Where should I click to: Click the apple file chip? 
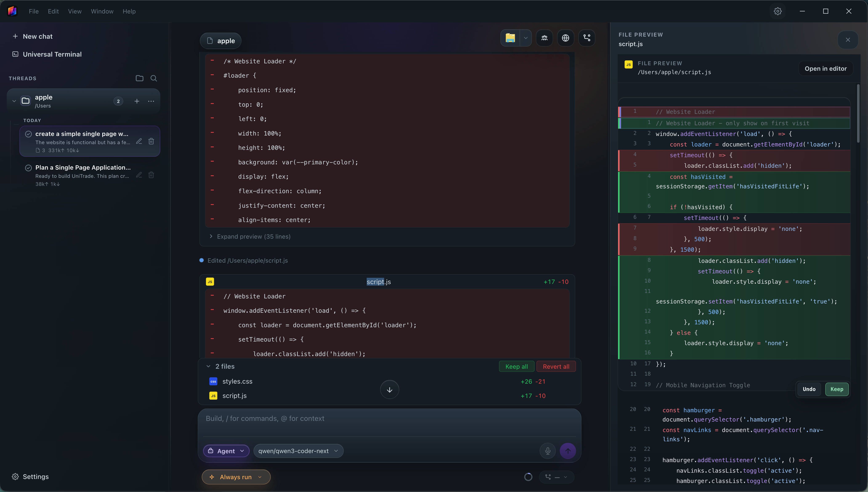tap(220, 41)
